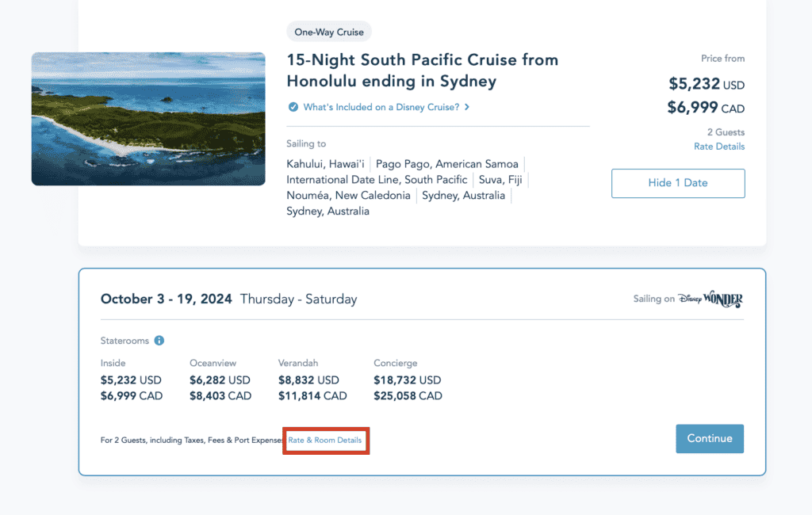812x515 pixels.
Task: Select the Inside stateroom price $5,232 USD
Action: pos(131,380)
